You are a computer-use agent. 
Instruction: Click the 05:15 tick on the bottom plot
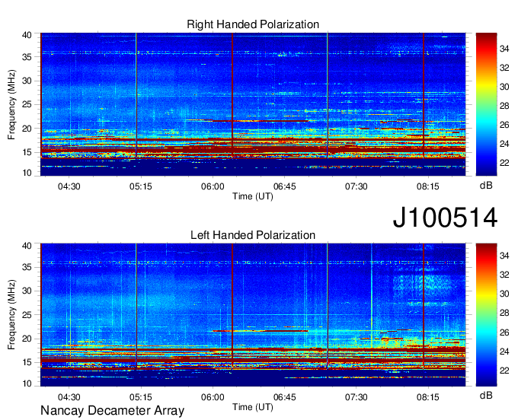141,397
